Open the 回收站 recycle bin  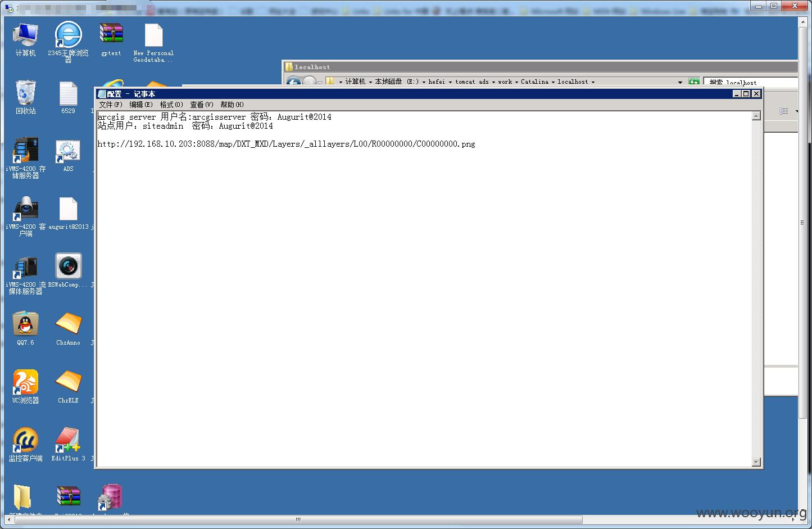coord(25,97)
